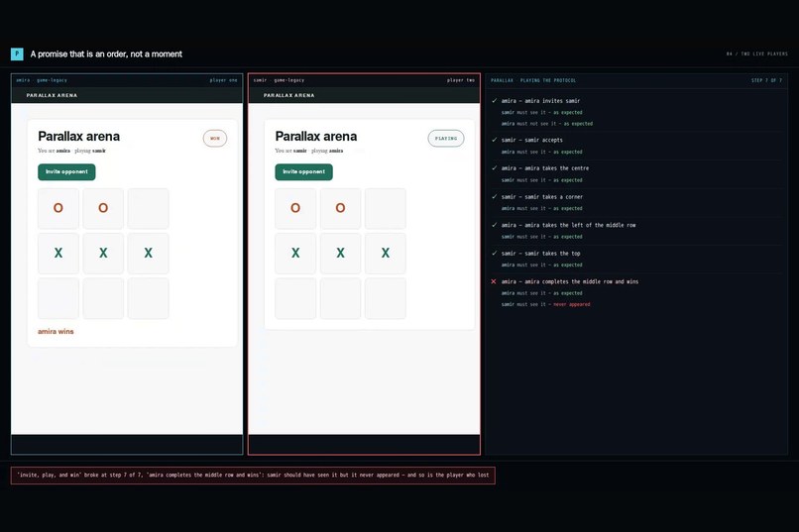
Task: Click checkmark beside 'samir takes a corner'
Action: click(494, 196)
